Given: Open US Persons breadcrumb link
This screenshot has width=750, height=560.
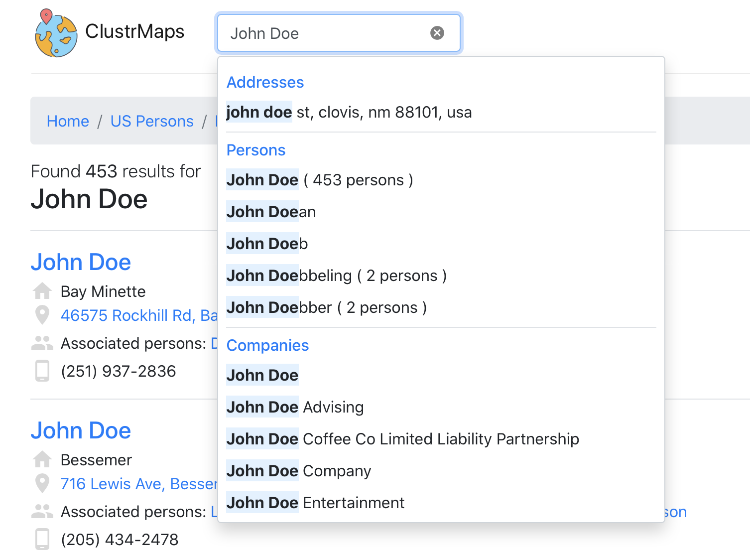Looking at the screenshot, I should click(x=152, y=121).
